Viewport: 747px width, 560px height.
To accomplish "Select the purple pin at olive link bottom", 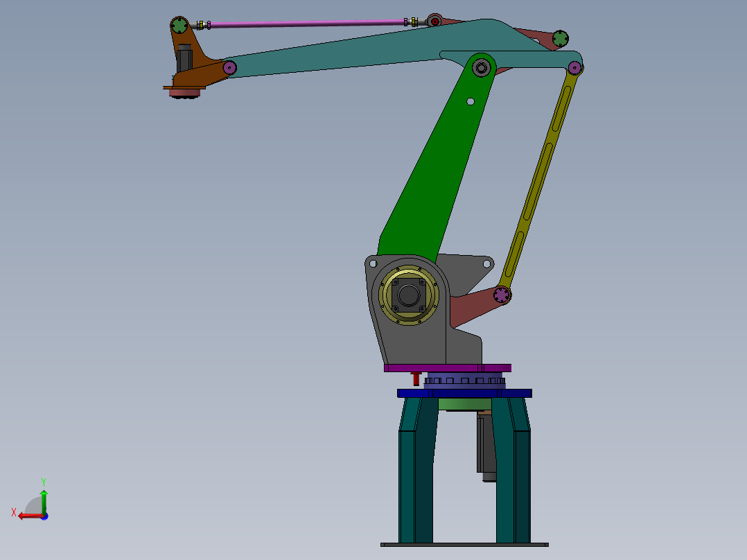I will coord(502,295).
